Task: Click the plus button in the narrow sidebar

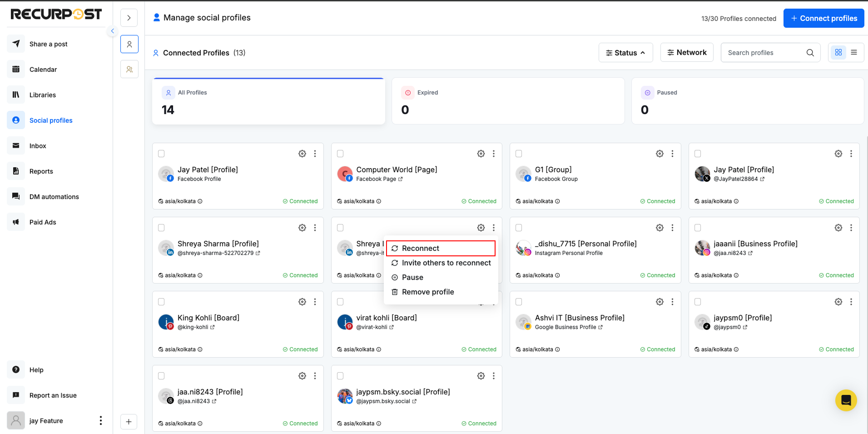Action: (129, 422)
